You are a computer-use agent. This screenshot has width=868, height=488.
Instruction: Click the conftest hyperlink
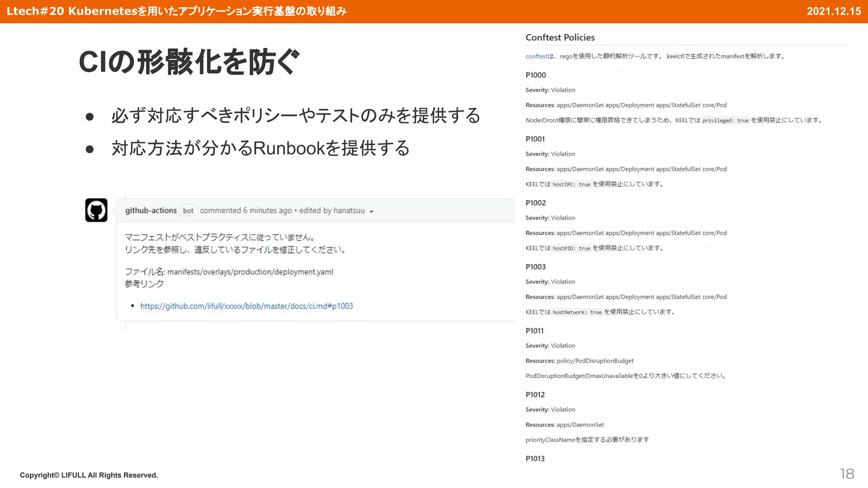536,56
